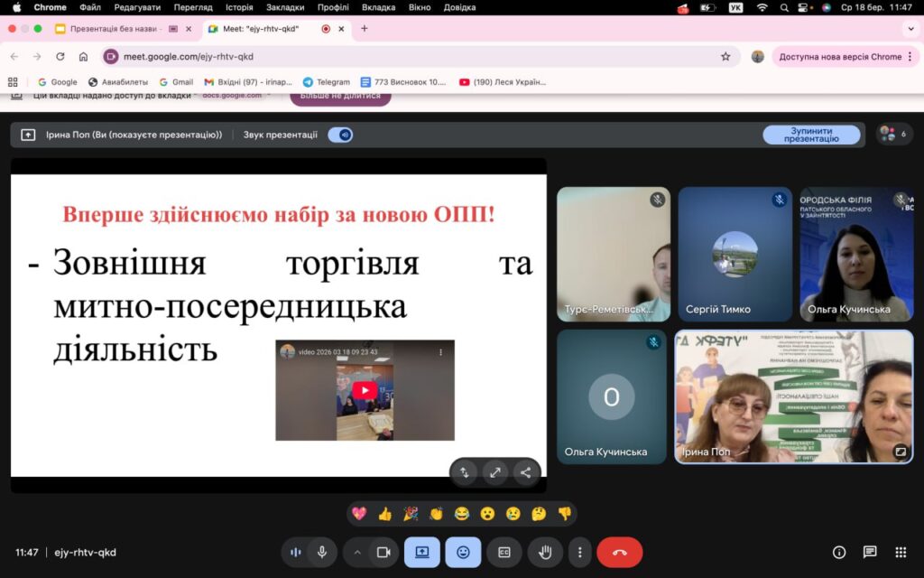Expand Chrome tab search dropdown arrow
Image resolution: width=924 pixels, height=578 pixels.
coord(910,28)
